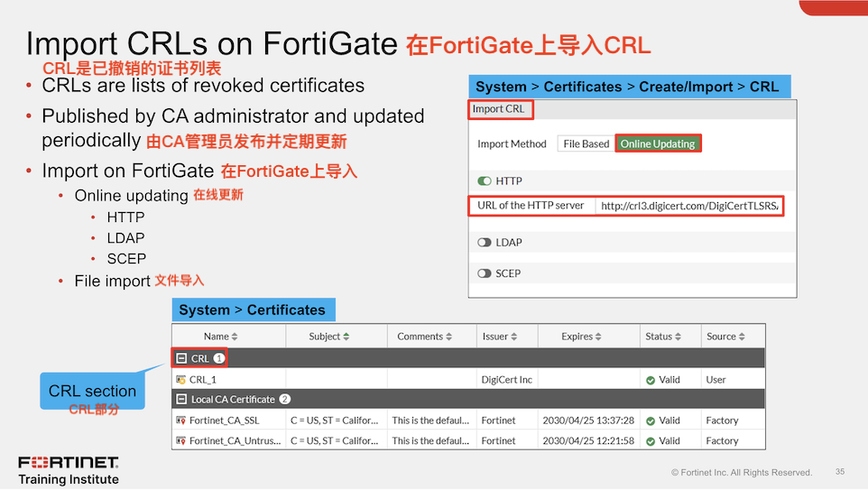This screenshot has height=490, width=868.
Task: Click the Import Method label
Action: [512, 144]
